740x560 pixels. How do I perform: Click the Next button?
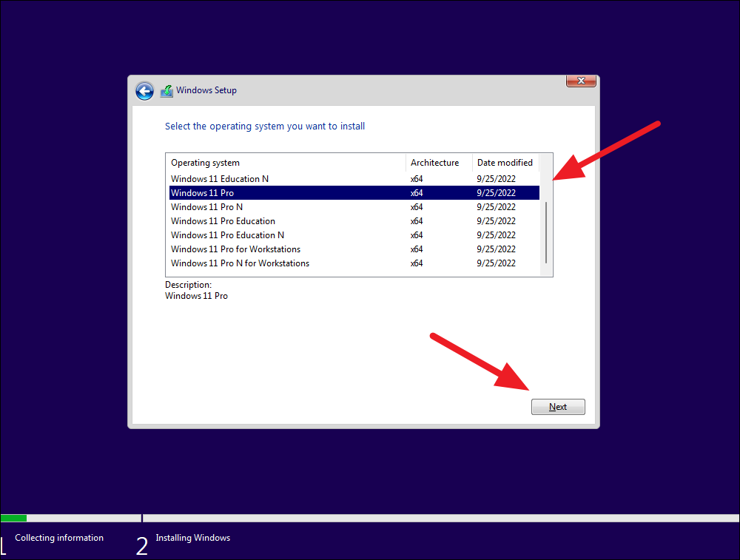[558, 407]
